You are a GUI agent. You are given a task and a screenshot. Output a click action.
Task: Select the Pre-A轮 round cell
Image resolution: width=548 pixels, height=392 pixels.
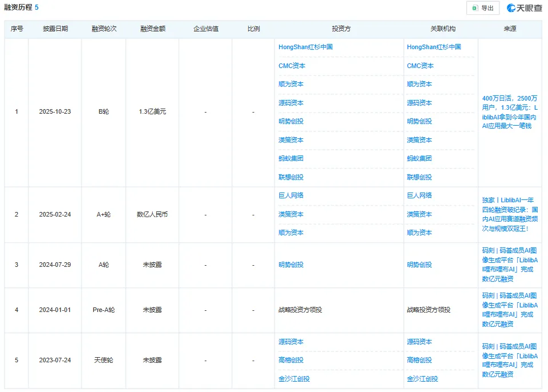[104, 310]
